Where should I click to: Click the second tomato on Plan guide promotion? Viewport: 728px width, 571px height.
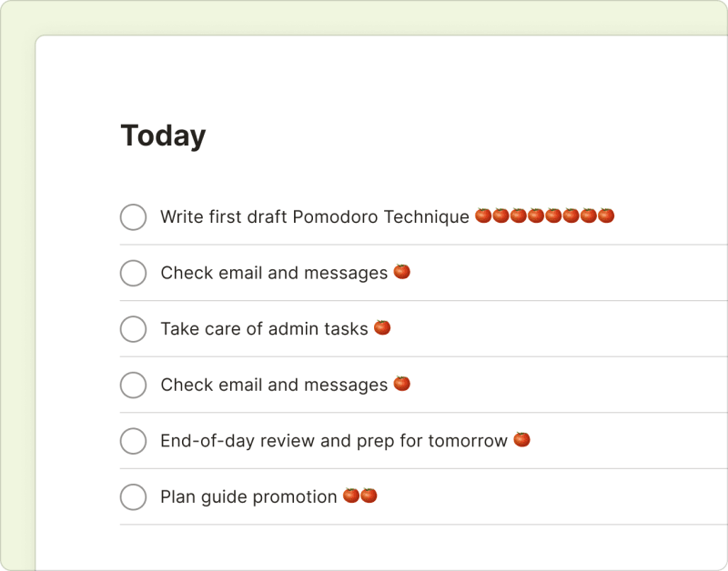click(369, 496)
